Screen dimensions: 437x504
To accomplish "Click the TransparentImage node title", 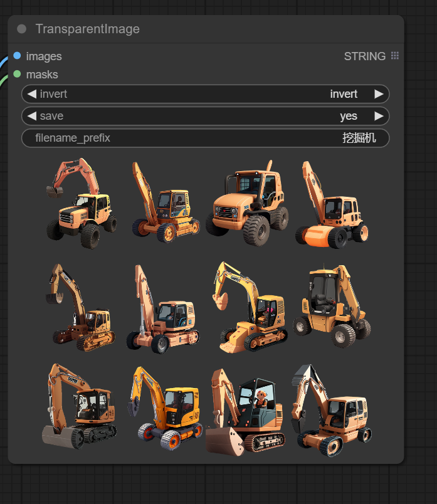I will (88, 29).
